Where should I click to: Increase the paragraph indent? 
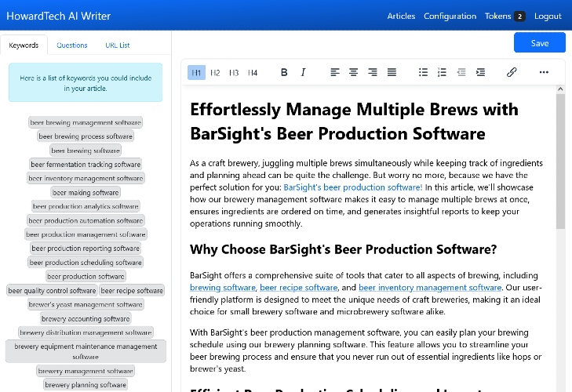coord(480,72)
